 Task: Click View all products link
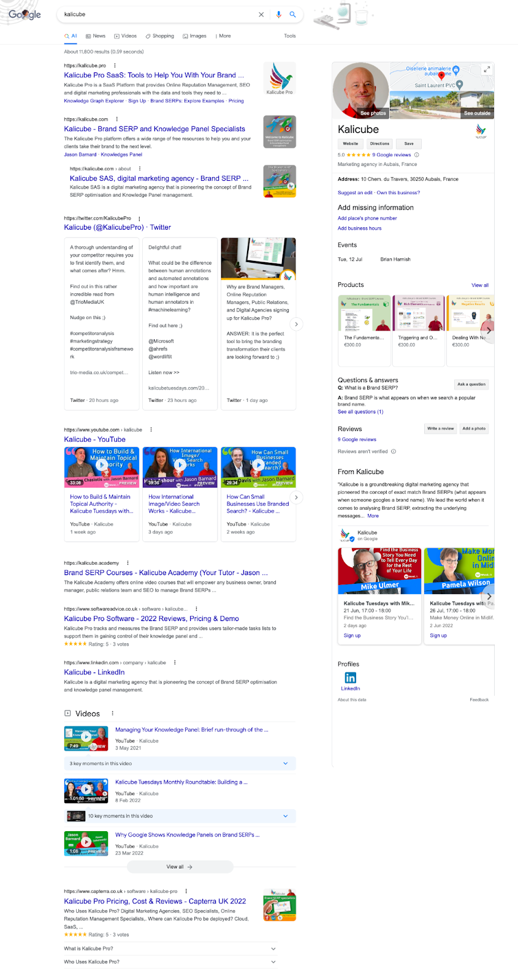[480, 285]
